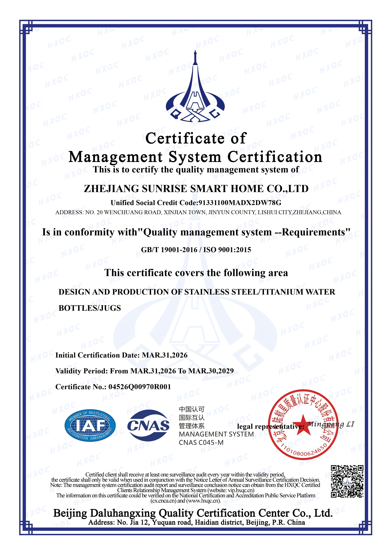This screenshot has height=555, width=392.
Task: Click the CNAS C045-M accreditation number
Action: [201, 442]
